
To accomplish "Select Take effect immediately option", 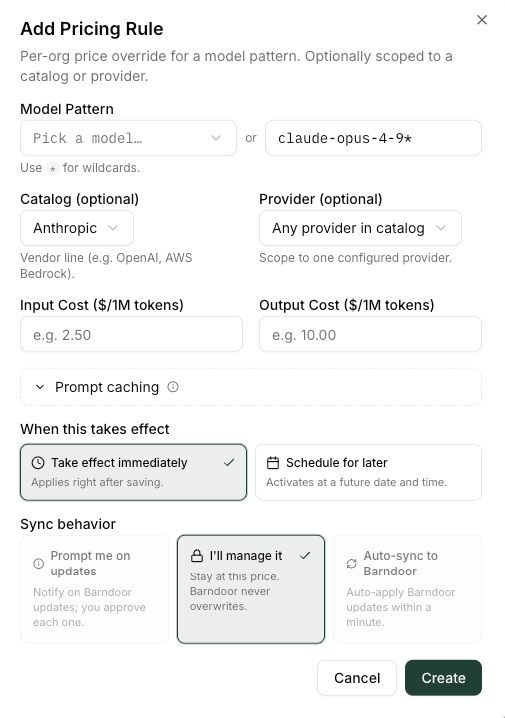I will point(133,472).
